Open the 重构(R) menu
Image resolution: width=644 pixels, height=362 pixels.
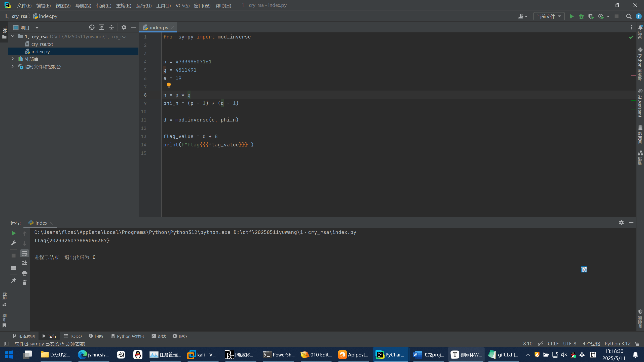tap(124, 5)
